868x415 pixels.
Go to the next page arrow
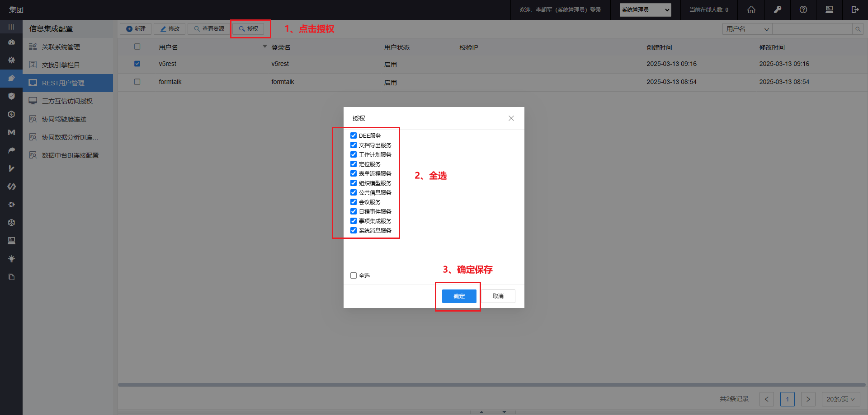[808, 399]
